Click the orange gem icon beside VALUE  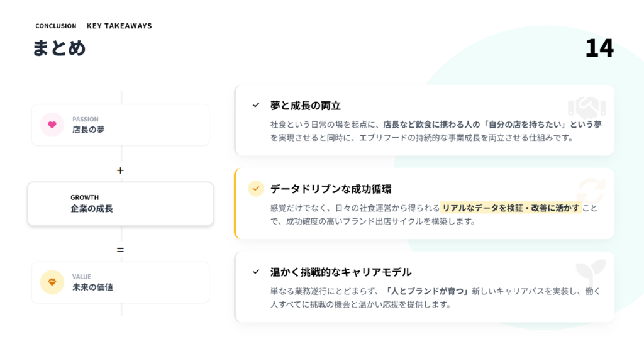coord(52,282)
